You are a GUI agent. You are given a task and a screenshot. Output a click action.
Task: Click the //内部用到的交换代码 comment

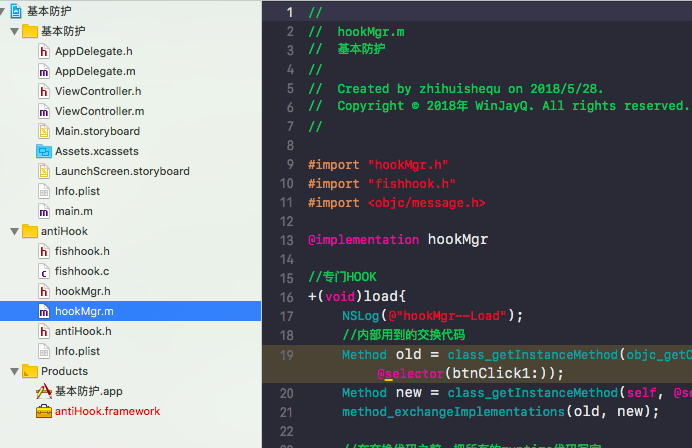[403, 335]
